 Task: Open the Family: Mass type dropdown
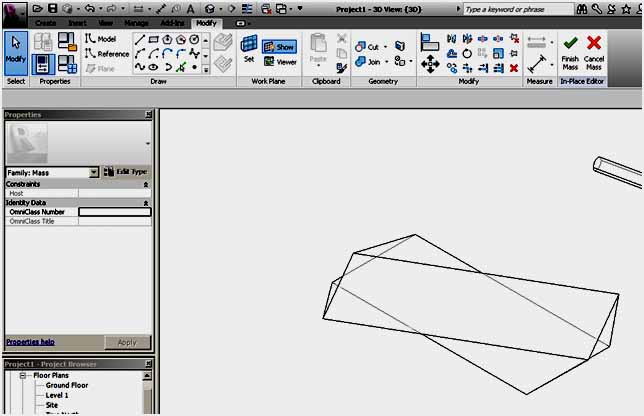(x=94, y=173)
